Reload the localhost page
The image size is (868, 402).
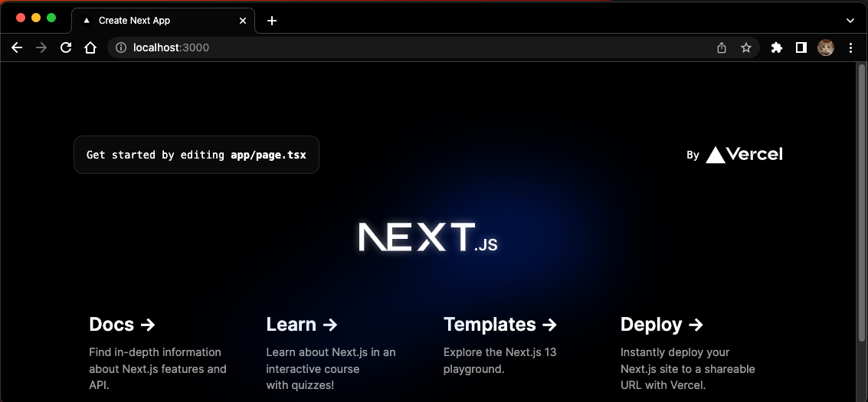click(x=66, y=48)
